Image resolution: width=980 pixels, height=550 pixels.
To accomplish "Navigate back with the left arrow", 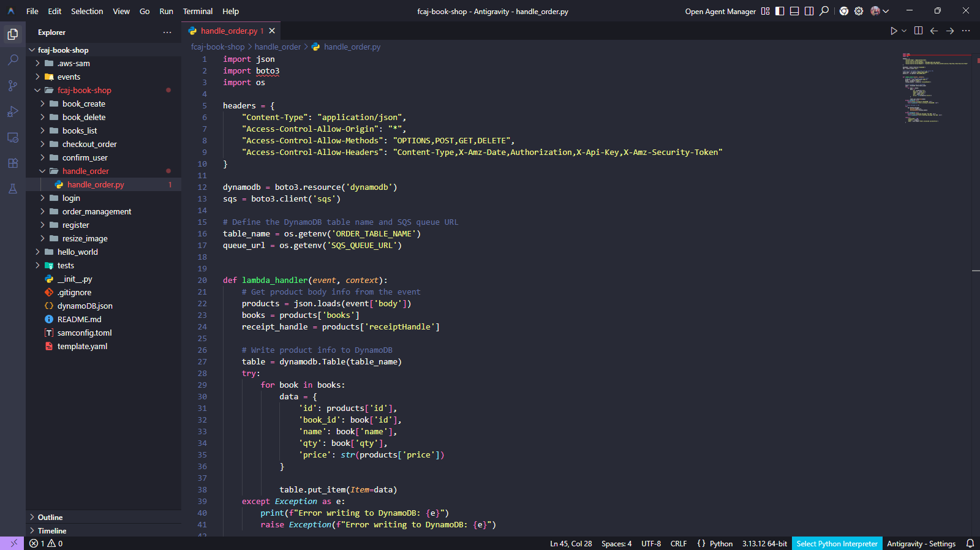I will (934, 31).
